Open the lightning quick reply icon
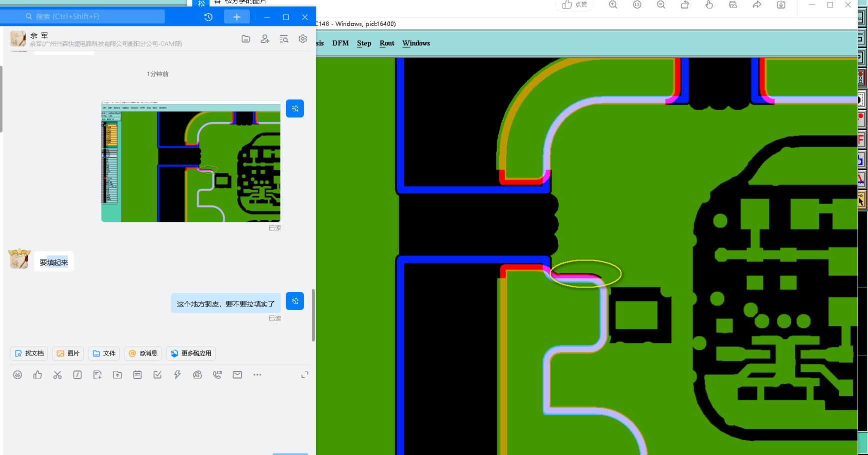868x455 pixels. click(x=177, y=375)
